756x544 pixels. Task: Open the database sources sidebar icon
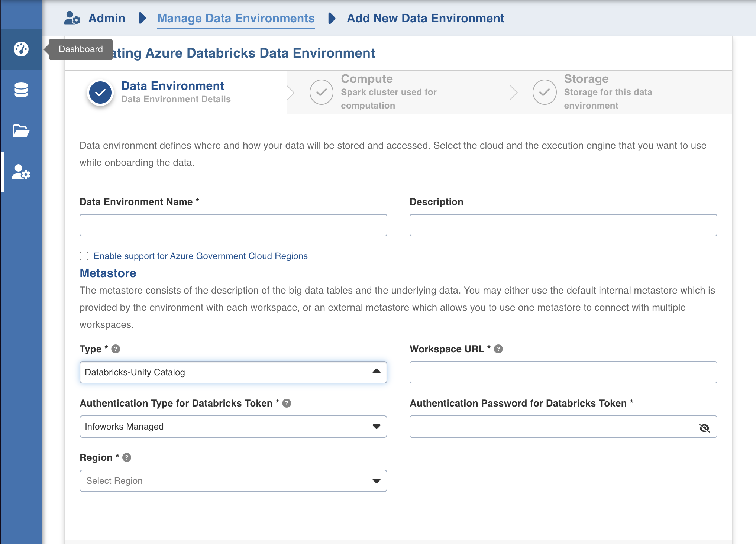pos(21,90)
